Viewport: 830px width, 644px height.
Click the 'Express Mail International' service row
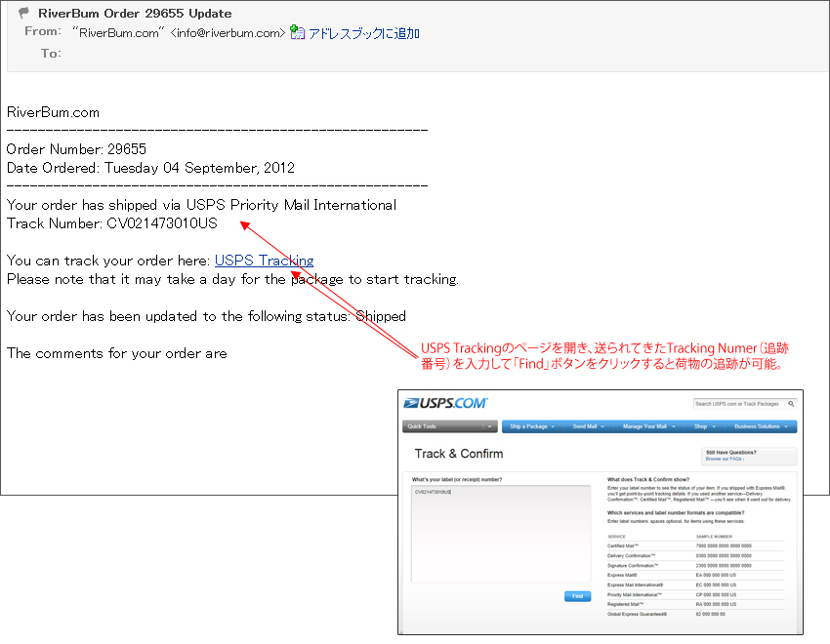click(695, 584)
